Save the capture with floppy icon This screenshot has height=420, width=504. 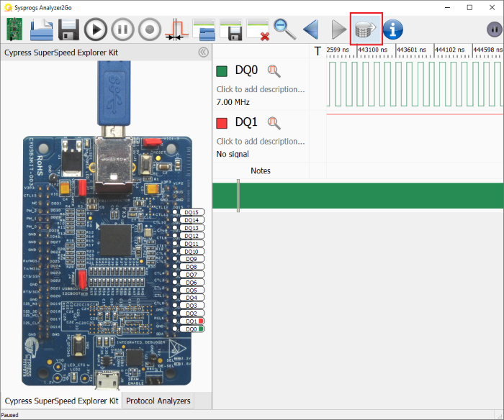[68, 29]
